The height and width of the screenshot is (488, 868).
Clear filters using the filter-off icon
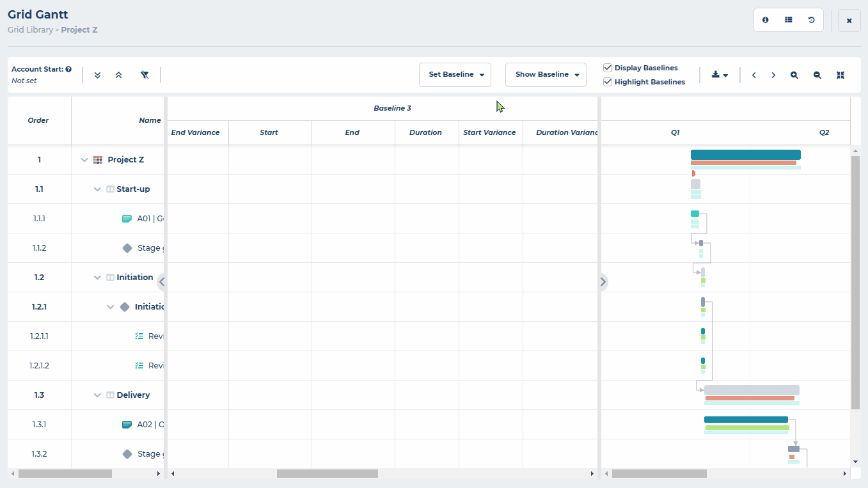click(145, 75)
